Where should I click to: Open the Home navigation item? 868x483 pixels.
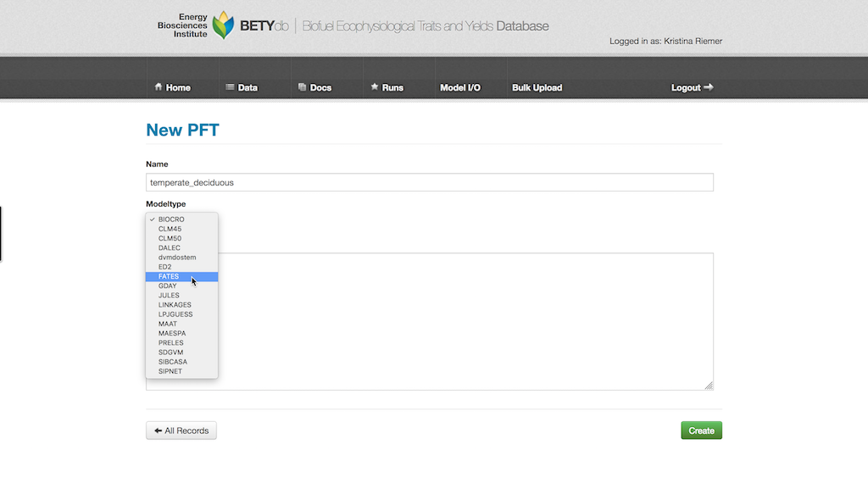click(x=172, y=87)
